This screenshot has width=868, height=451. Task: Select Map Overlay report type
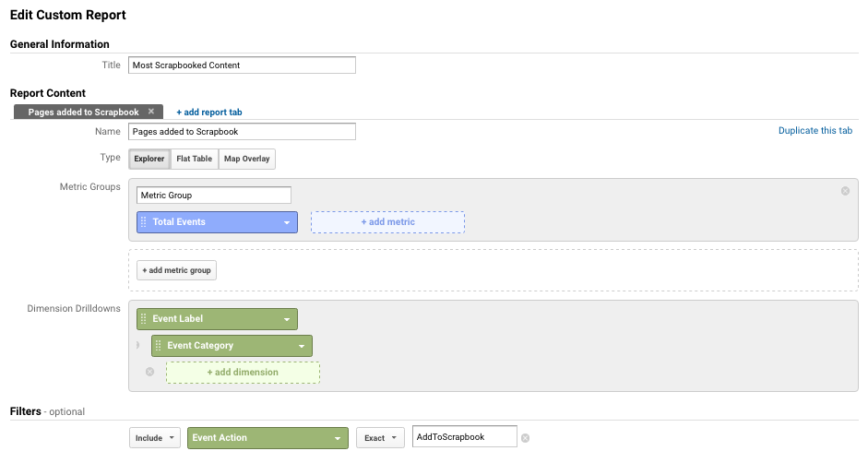[x=247, y=159]
